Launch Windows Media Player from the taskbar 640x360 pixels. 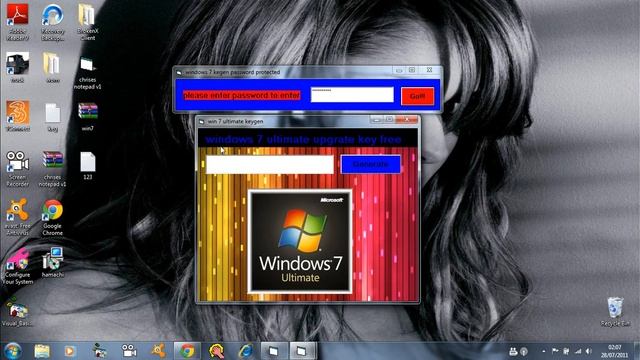(x=70, y=351)
